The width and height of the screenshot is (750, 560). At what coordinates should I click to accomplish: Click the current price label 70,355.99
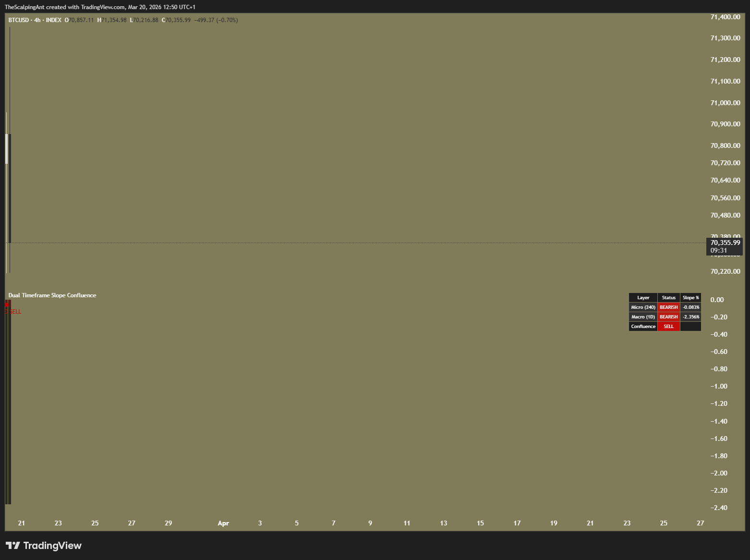coord(725,243)
